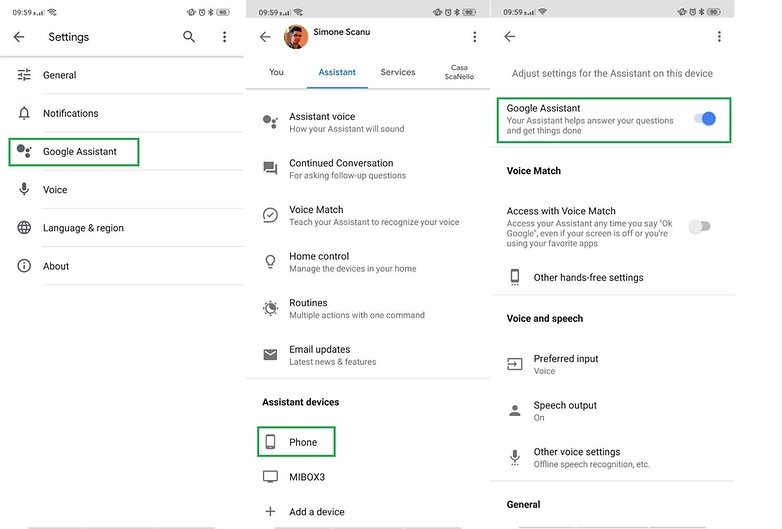Click the Email updates envelope icon
This screenshot has width=782, height=529.
click(x=270, y=354)
